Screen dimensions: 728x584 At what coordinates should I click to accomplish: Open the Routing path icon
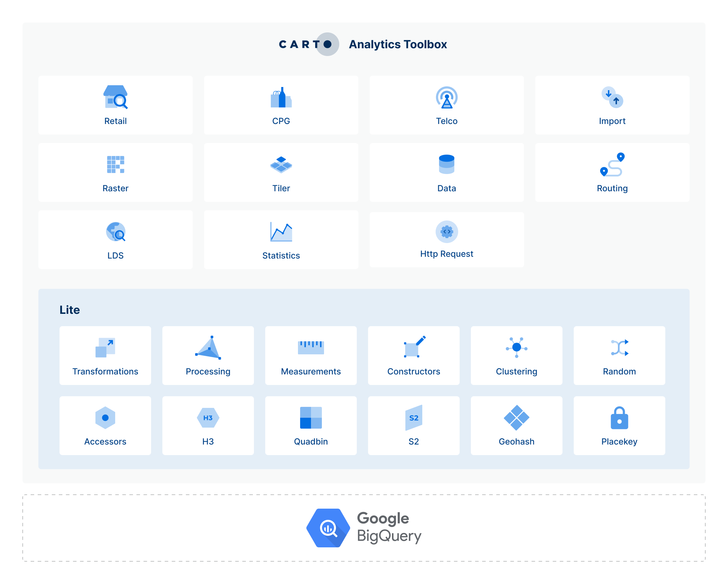[x=612, y=164]
